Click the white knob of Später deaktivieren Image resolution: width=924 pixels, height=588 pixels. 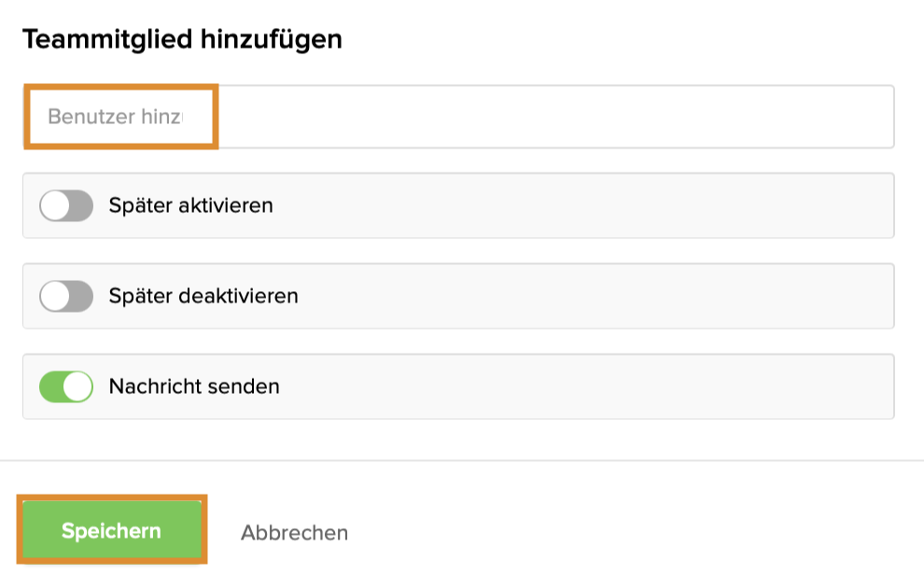[x=55, y=297]
